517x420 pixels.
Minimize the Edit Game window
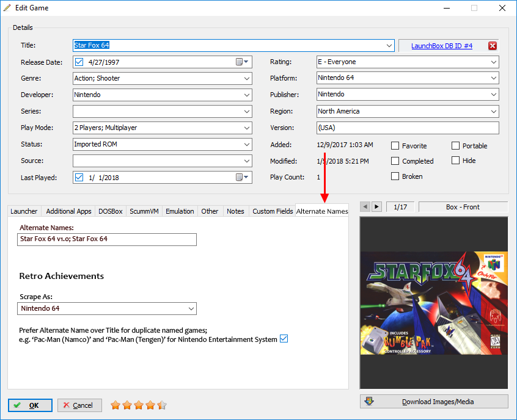pyautogui.click(x=447, y=8)
